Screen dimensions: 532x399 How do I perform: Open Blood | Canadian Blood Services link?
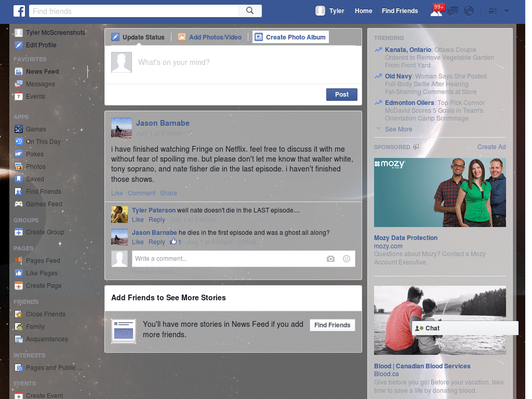(x=422, y=366)
